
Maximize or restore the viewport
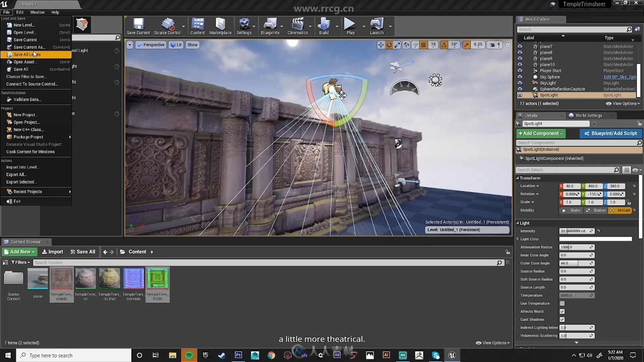(508, 45)
